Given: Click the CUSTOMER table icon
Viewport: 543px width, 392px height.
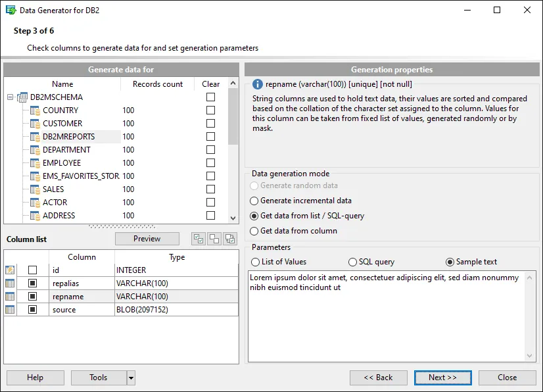Looking at the screenshot, I should [35, 124].
